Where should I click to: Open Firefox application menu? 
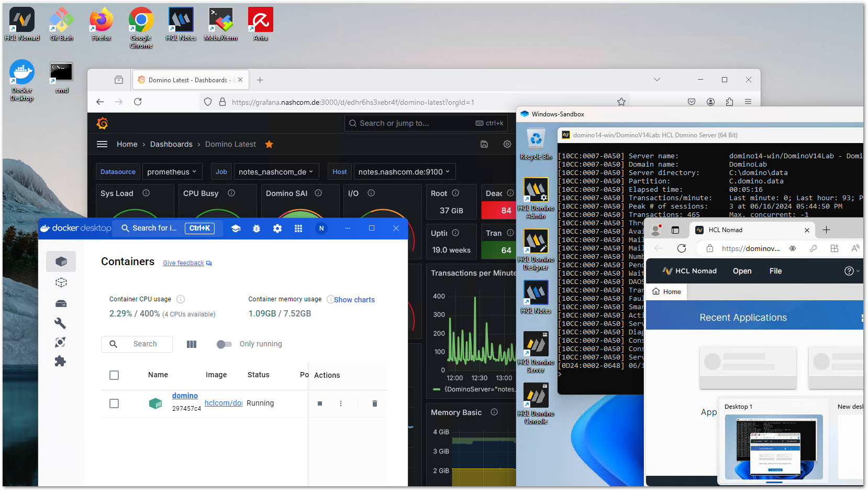(748, 102)
